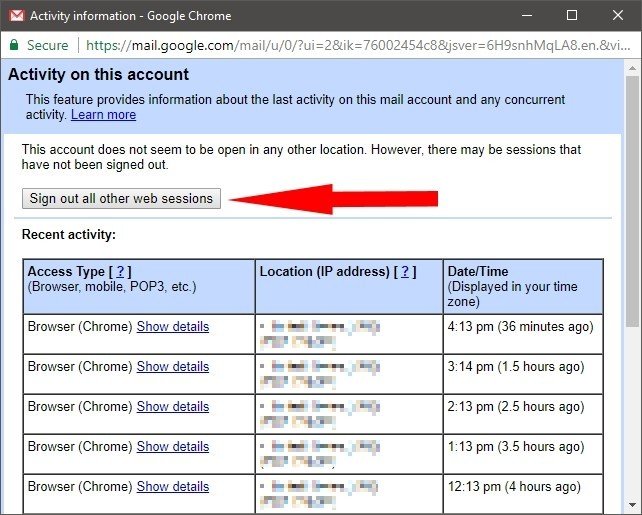Click Sign out all other web sessions
The width and height of the screenshot is (642, 515).
coord(121,199)
